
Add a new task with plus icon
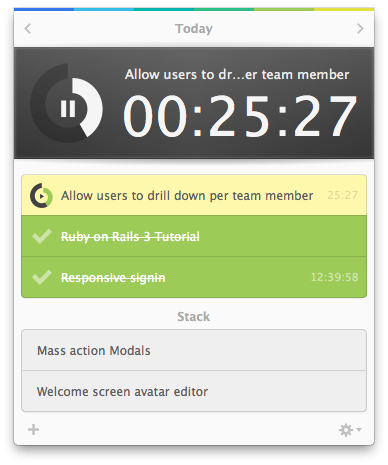click(x=33, y=429)
